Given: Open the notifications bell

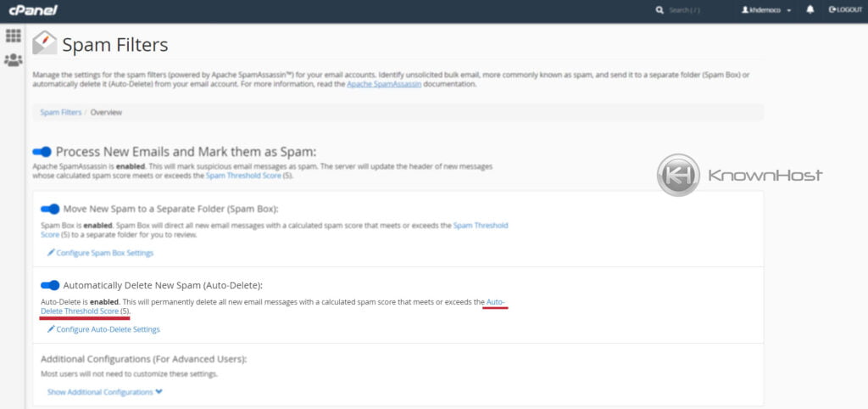Looking at the screenshot, I should tap(810, 9).
